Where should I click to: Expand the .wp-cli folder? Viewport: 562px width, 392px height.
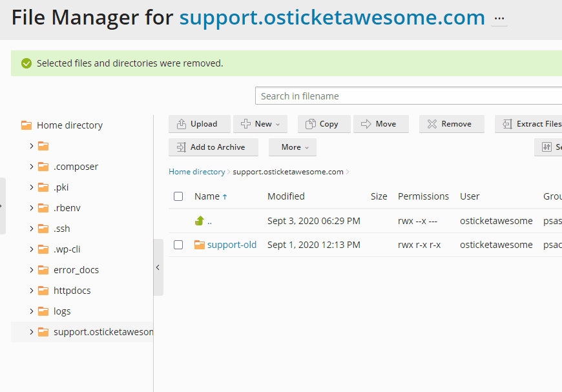pos(32,249)
